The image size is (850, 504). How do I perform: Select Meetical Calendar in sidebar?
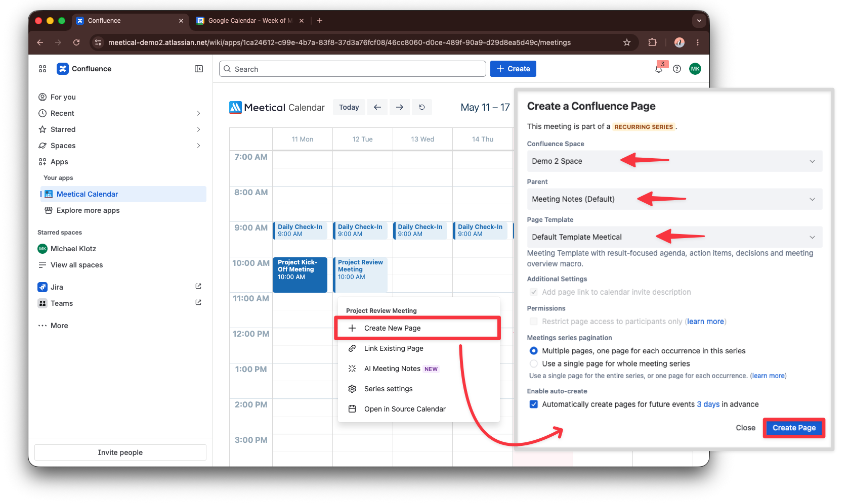tap(123, 194)
